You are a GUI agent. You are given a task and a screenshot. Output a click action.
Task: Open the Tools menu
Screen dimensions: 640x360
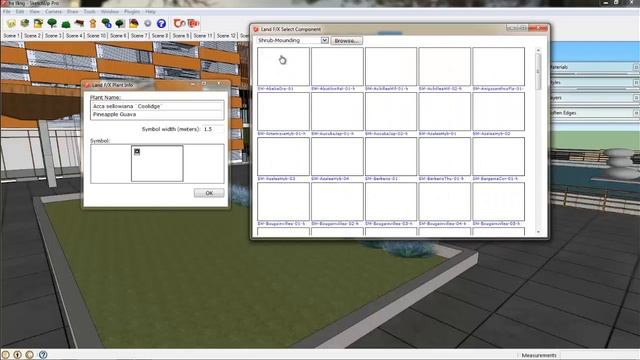click(89, 12)
